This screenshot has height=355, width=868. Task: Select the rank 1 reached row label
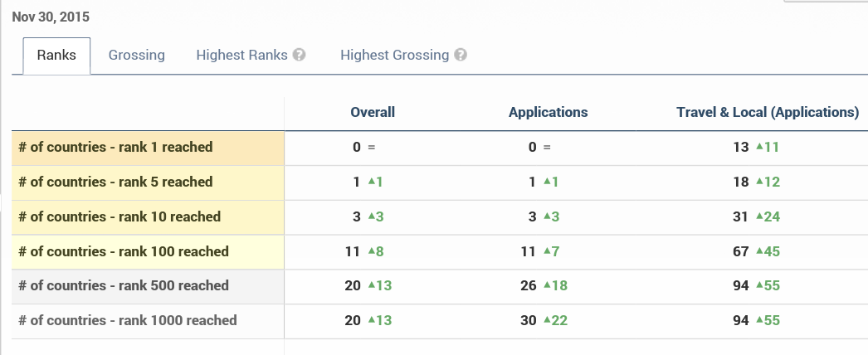click(x=115, y=147)
